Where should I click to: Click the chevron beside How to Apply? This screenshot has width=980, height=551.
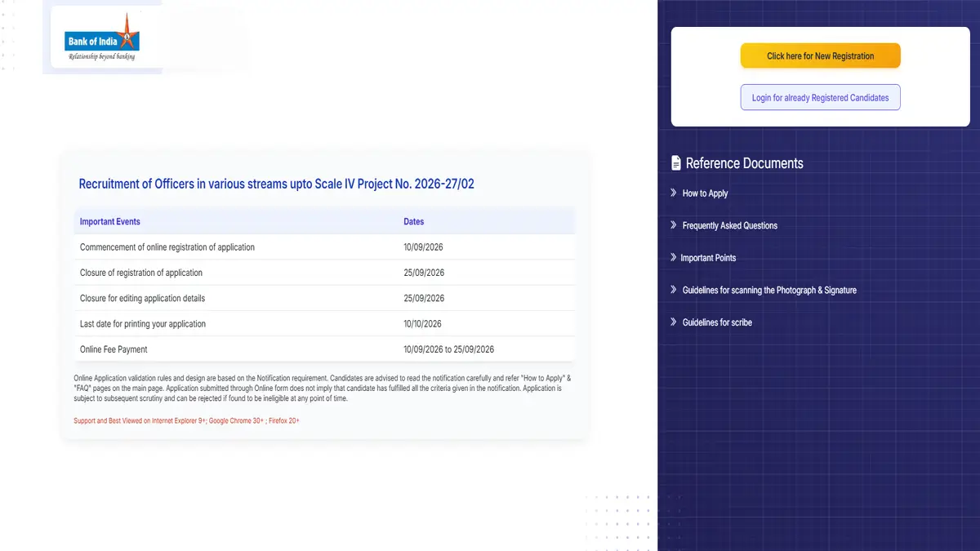click(x=674, y=193)
